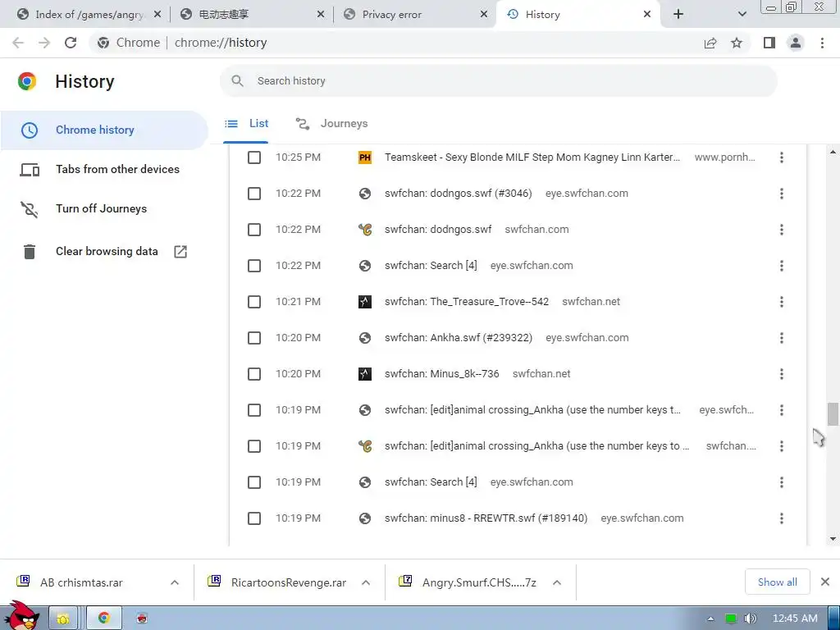The width and height of the screenshot is (840, 630).
Task: Check the box for 10:22 PM Search [4] entry
Action: 254,266
